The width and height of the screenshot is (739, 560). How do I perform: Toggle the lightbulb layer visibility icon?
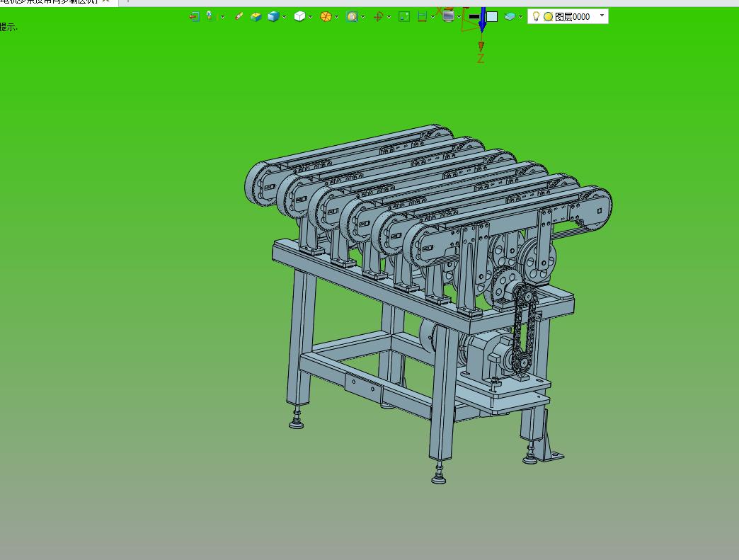(536, 16)
